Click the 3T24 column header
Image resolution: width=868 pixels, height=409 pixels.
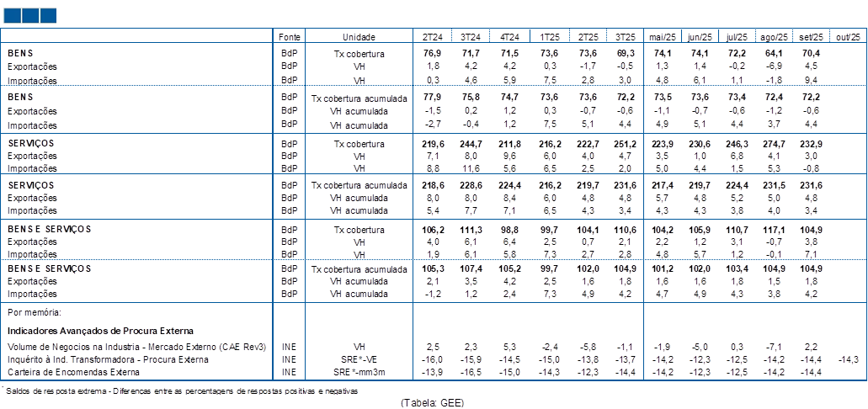471,37
